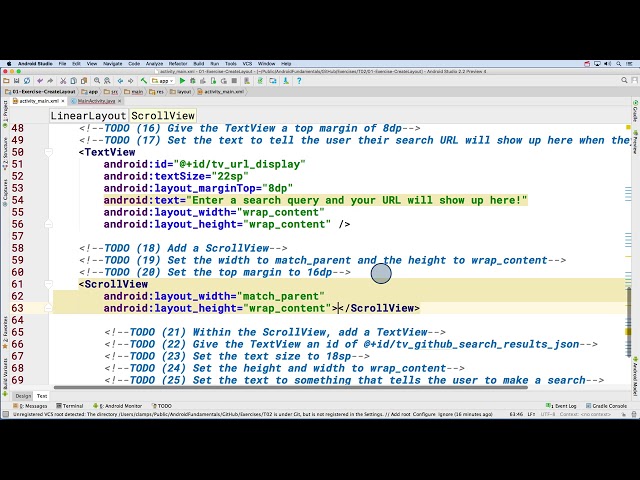Click line 54 android:text attribute value
The height and width of the screenshot is (480, 640).
click(x=356, y=200)
